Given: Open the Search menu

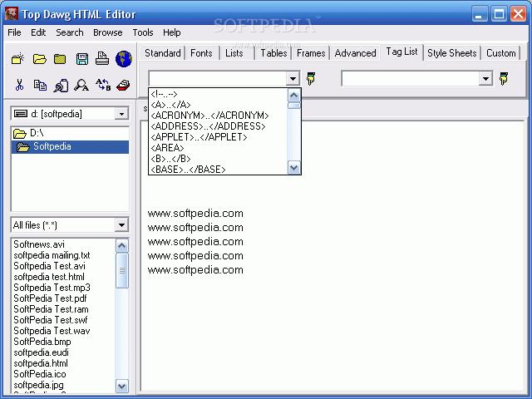Looking at the screenshot, I should [x=70, y=32].
